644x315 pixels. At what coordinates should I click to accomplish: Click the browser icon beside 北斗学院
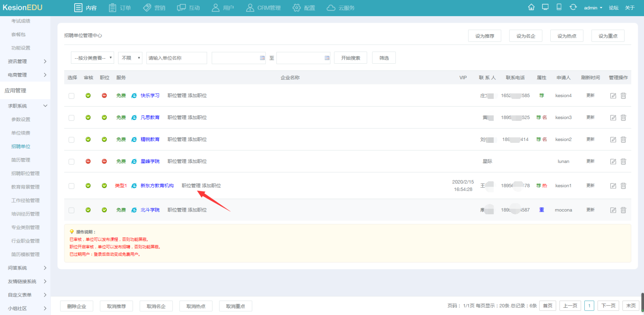click(134, 210)
